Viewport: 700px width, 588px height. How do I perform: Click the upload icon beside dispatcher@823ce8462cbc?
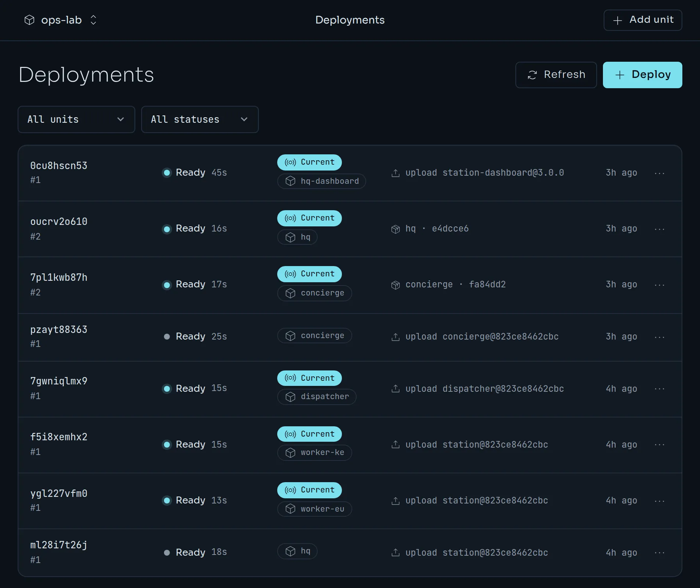(x=396, y=389)
